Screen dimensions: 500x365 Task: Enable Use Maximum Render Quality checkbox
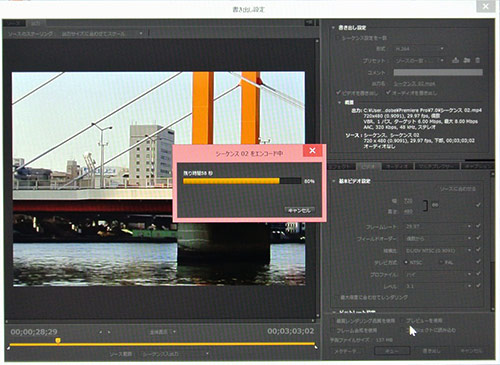(x=333, y=321)
